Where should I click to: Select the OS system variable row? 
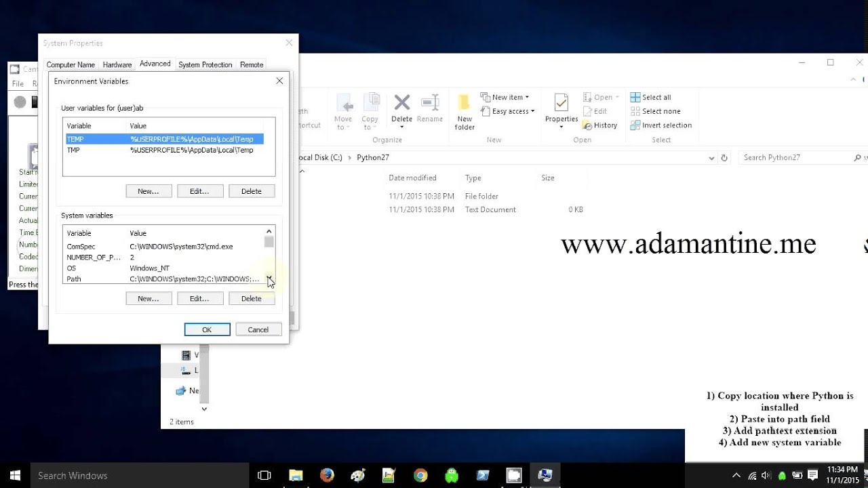[163, 268]
